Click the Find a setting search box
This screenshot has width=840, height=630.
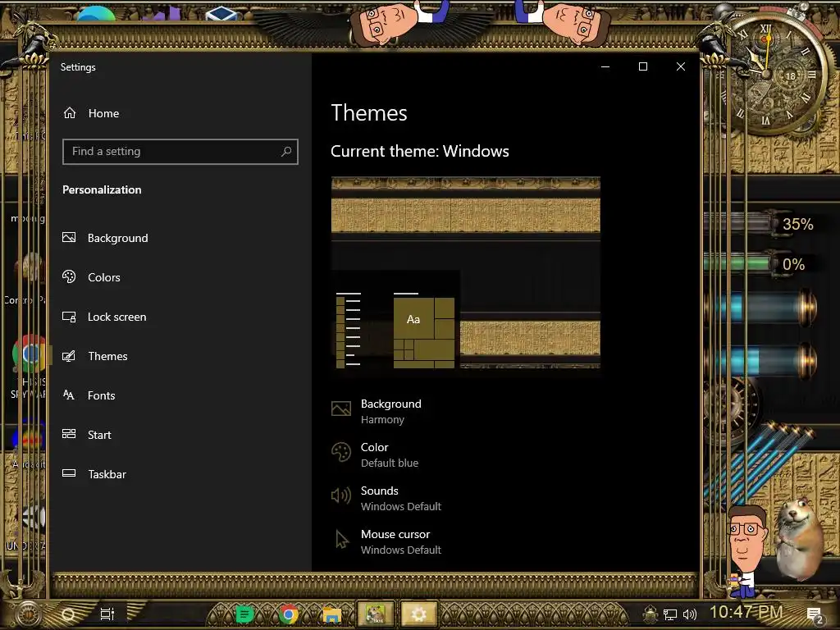coord(180,152)
